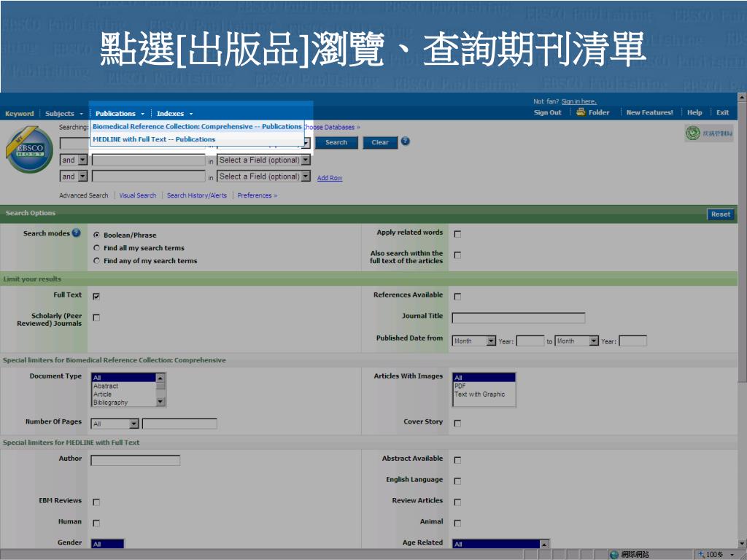
Task: Expand the Indexes menu
Action: 174,114
